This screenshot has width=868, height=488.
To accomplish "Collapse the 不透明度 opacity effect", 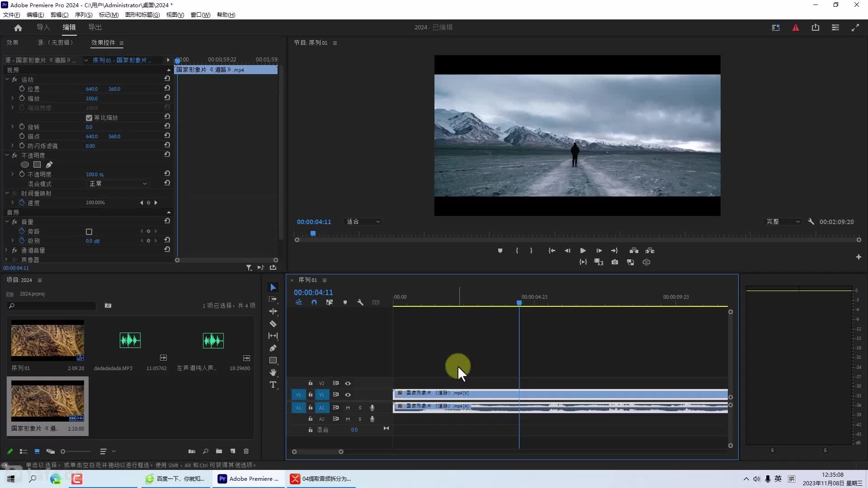I will 7,155.
